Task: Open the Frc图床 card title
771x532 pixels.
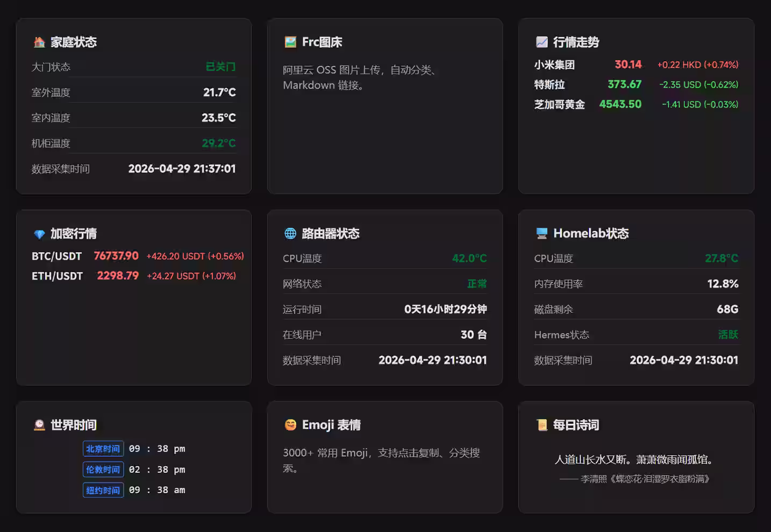Action: [x=322, y=42]
